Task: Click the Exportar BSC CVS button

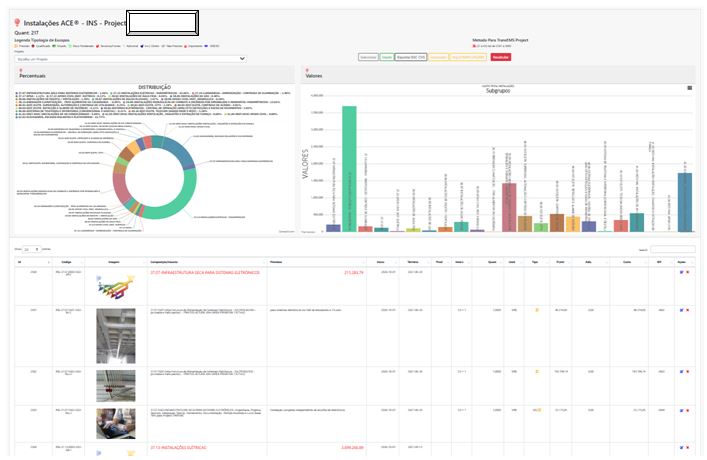Action: tap(412, 58)
